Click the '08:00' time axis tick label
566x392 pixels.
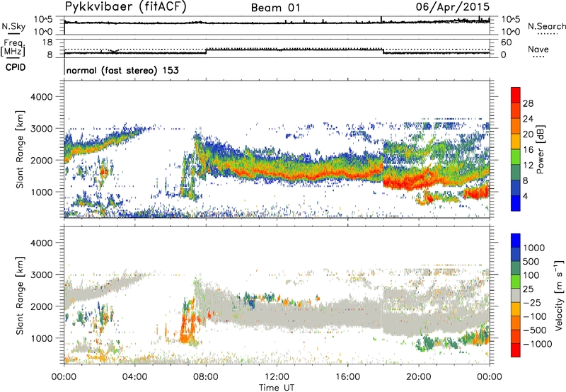click(x=206, y=377)
